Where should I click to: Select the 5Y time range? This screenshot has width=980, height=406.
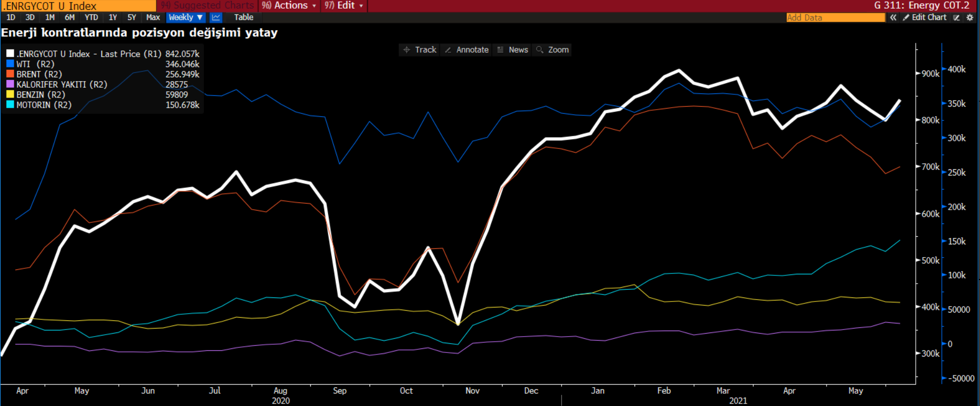pos(131,17)
